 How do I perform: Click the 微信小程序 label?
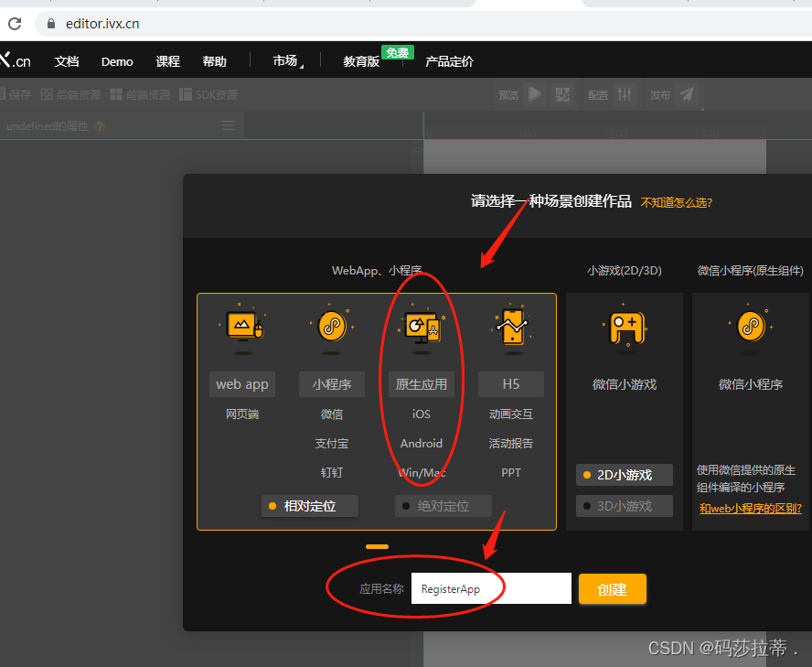pyautogui.click(x=751, y=384)
